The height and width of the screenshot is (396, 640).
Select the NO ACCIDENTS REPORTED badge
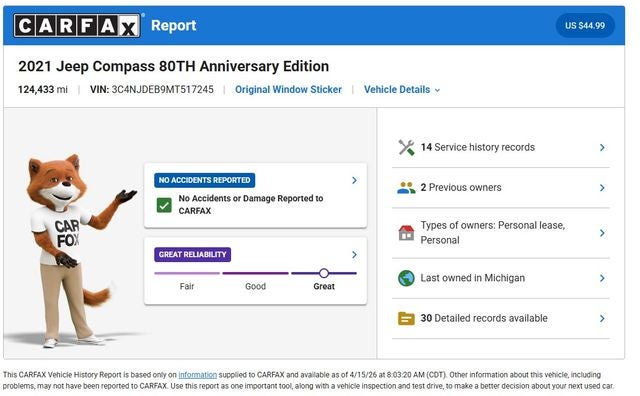coord(204,180)
